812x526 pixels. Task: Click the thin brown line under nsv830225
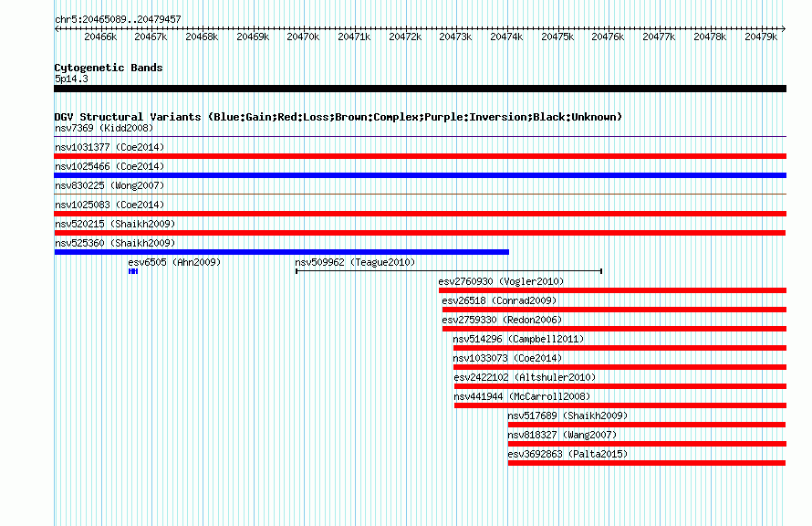420,195
